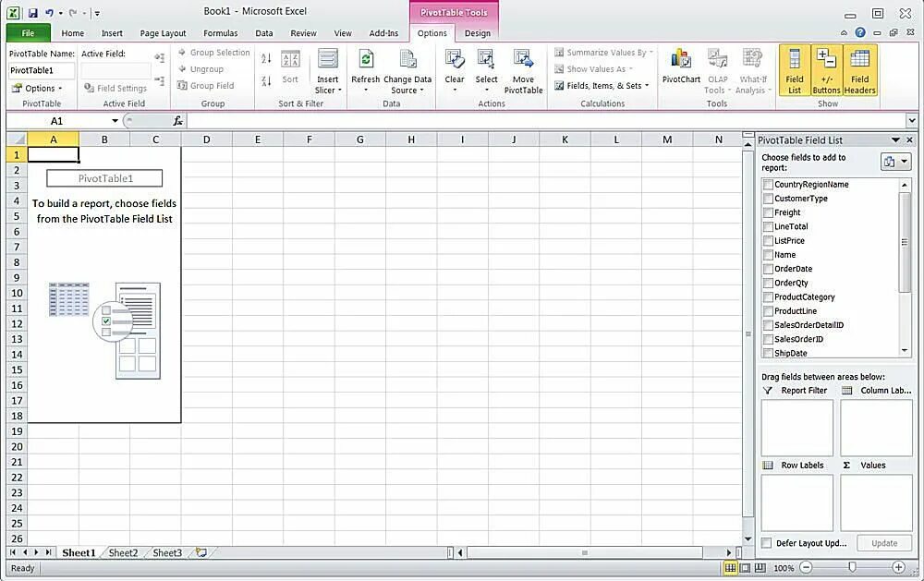Click the insert new worksheet icon
The height and width of the screenshot is (581, 924).
[201, 552]
